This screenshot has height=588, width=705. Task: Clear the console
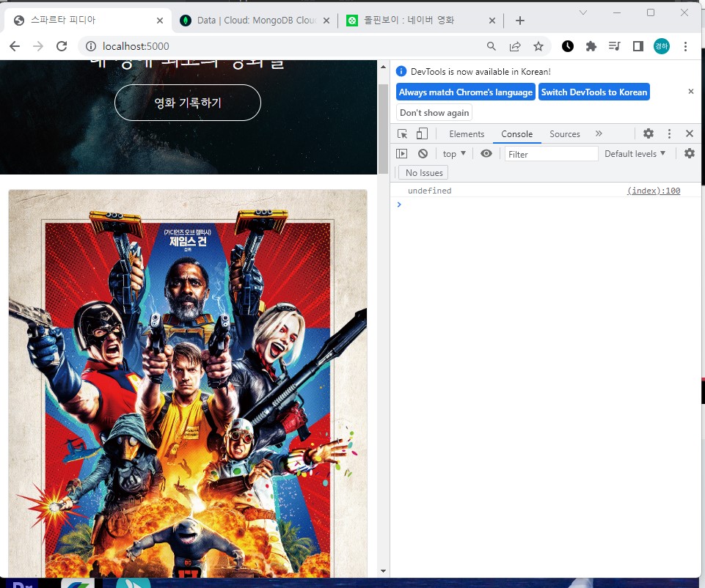[x=423, y=154]
